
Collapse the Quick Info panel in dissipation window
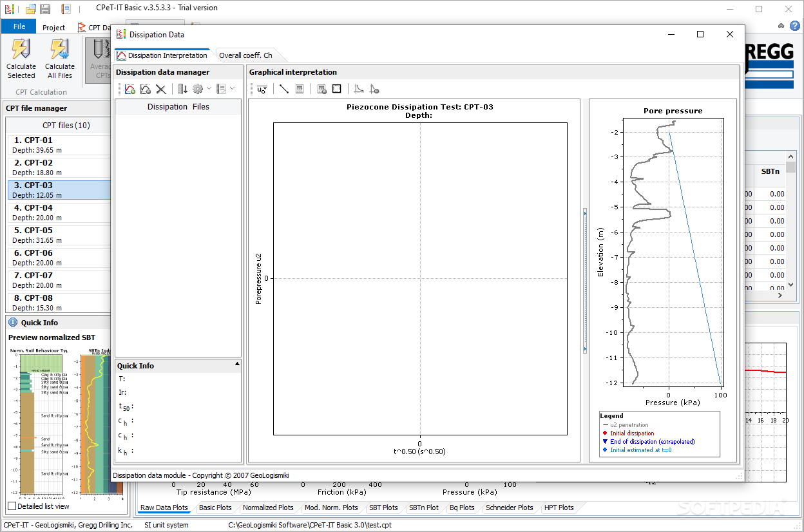237,365
